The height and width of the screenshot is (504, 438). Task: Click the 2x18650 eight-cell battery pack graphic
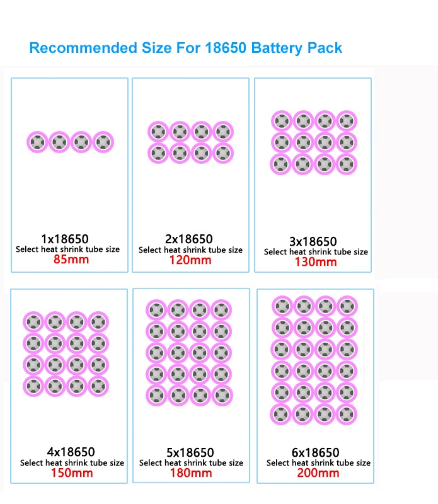tap(191, 142)
